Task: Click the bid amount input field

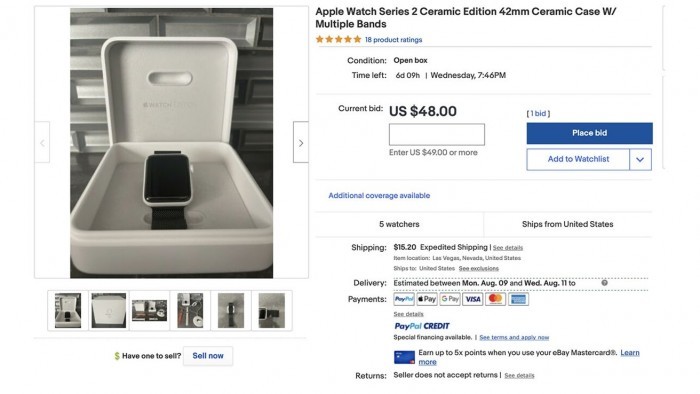Action: point(437,134)
